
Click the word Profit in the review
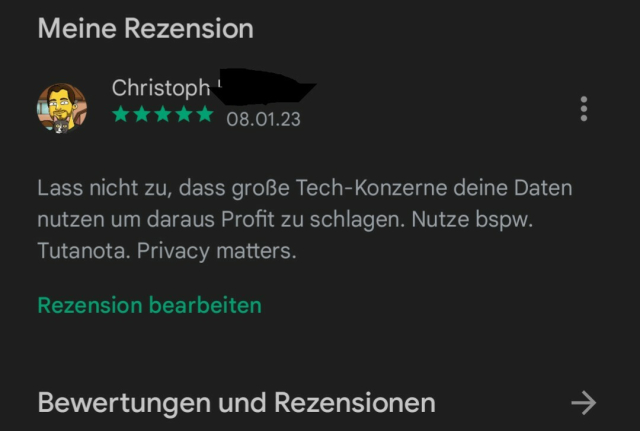(248, 219)
